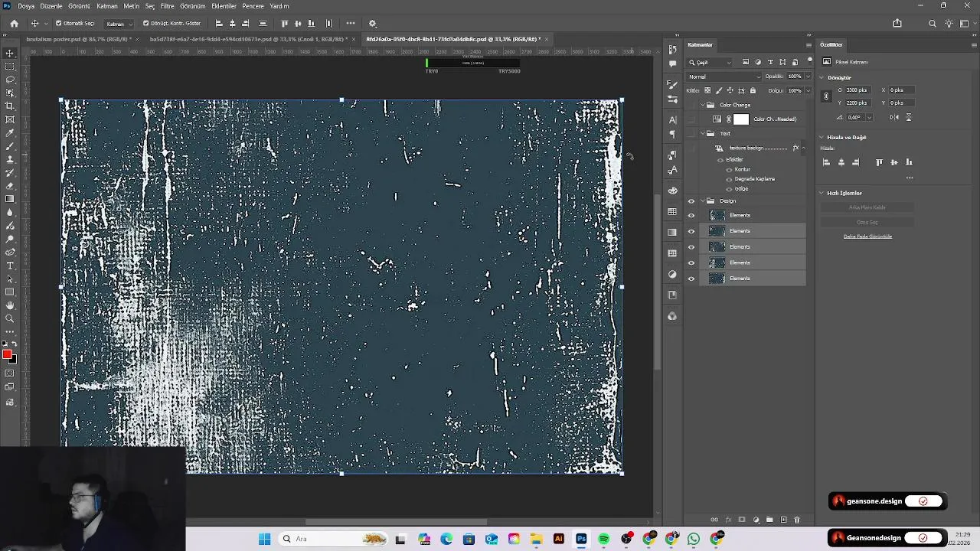Select the Eyedropper tool
The height and width of the screenshot is (551, 980).
tap(10, 132)
